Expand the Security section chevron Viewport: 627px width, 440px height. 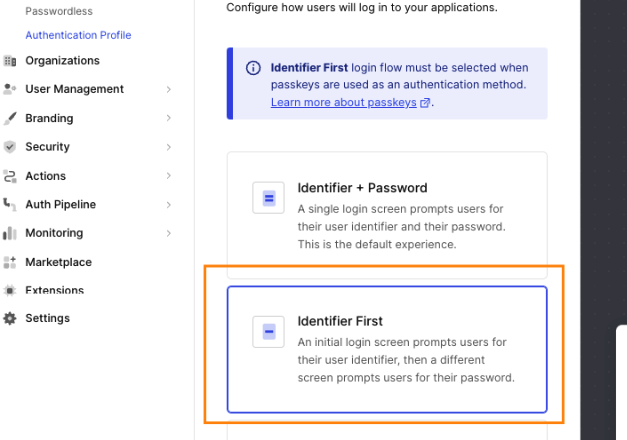point(169,147)
